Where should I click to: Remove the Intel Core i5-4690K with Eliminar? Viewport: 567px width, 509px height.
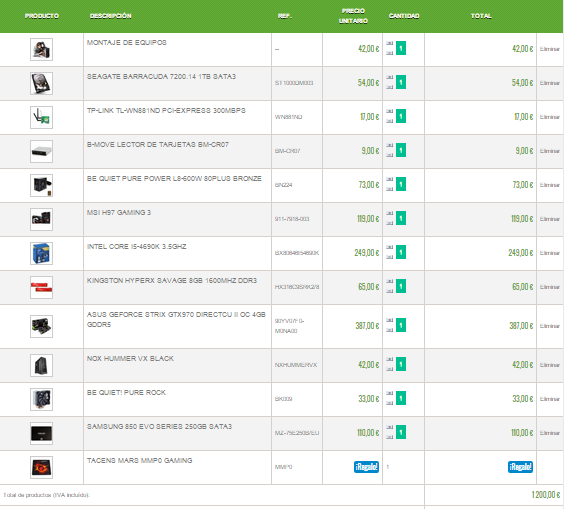pyautogui.click(x=550, y=253)
